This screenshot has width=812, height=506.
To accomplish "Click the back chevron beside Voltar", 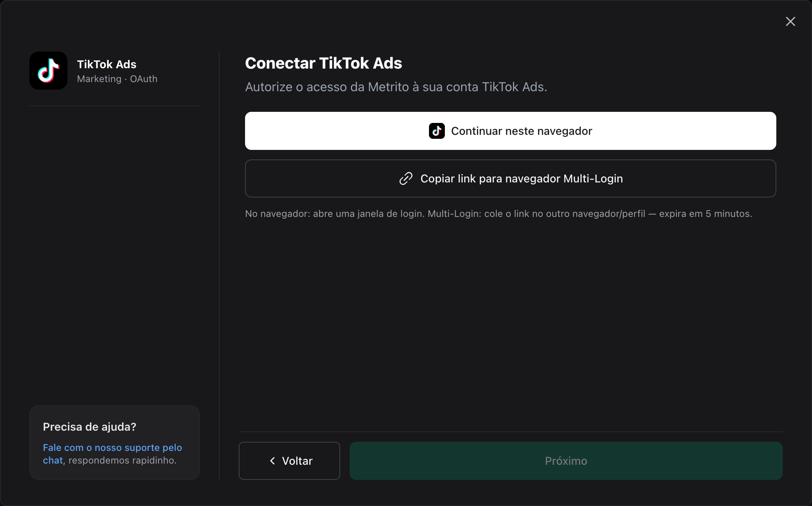I will 272,461.
